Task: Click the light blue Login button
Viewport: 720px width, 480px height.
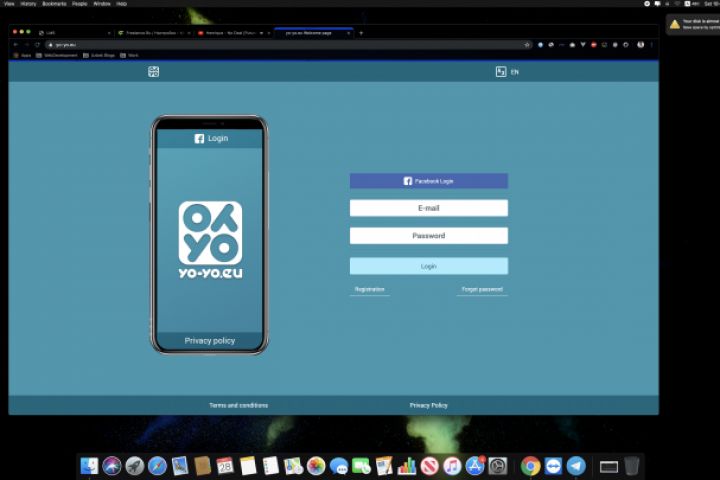Action: coord(428,266)
